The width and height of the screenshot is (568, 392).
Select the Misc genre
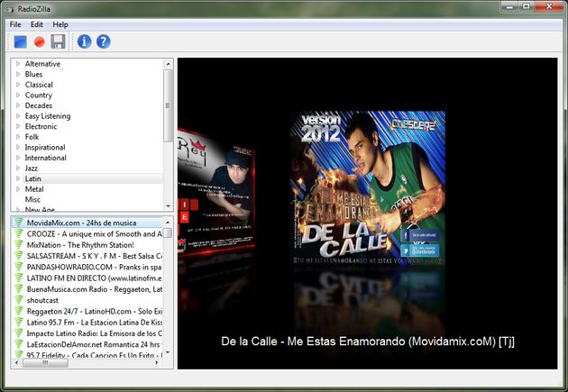pos(32,199)
